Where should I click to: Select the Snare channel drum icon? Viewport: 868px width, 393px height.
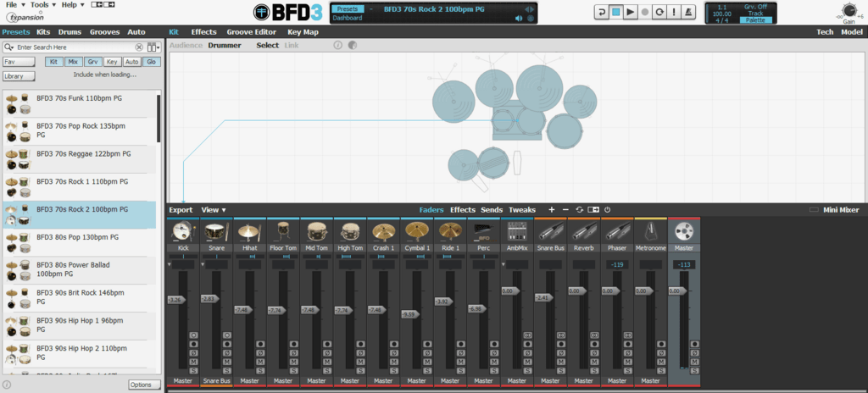pos(216,231)
